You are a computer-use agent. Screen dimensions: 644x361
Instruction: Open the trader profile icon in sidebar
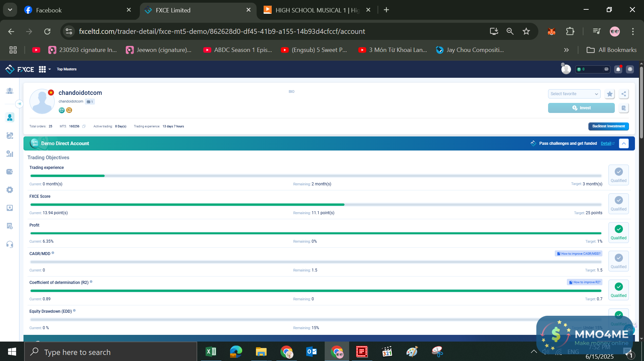[10, 117]
